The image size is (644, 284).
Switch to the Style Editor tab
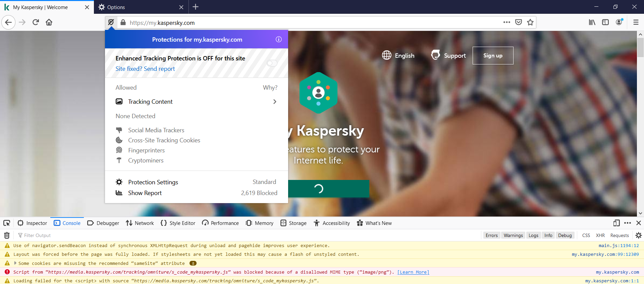[178, 223]
